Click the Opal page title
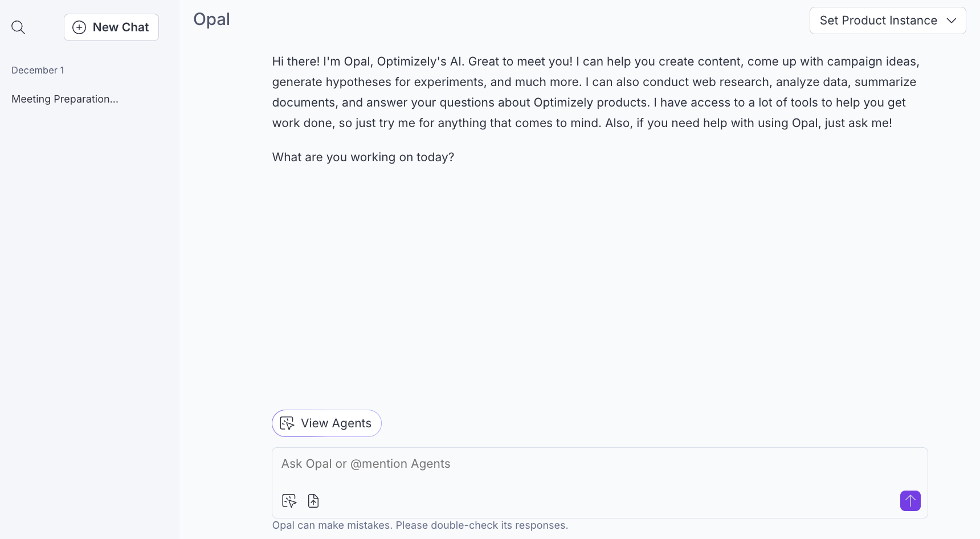The height and width of the screenshot is (539, 980). click(211, 19)
